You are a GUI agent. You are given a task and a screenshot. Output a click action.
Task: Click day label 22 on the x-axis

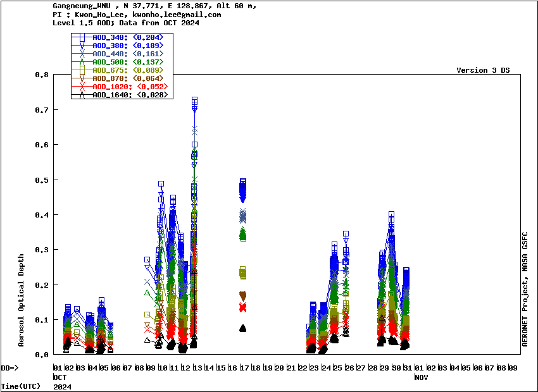[303, 368]
